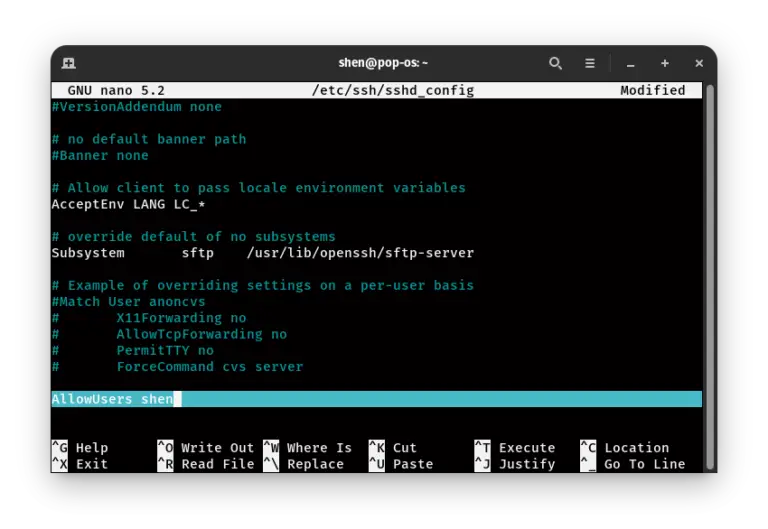Place cursor on AcceptEnv LANG LC_* line
This screenshot has width=768, height=529.
(x=128, y=204)
